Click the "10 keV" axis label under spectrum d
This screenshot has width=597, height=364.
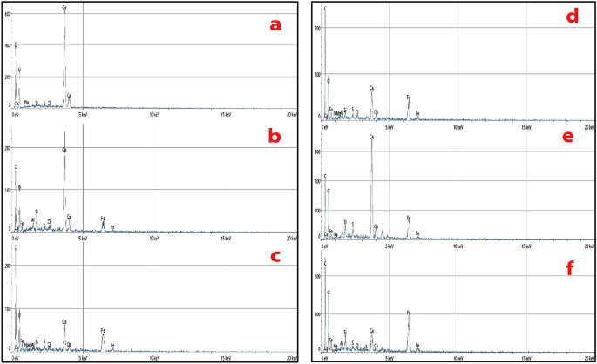pos(458,127)
